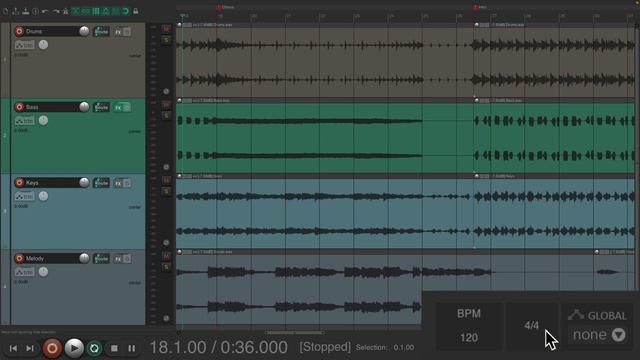Open the Bass track trim envelope button
Image resolution: width=640 pixels, height=360 pixels.
click(24, 121)
